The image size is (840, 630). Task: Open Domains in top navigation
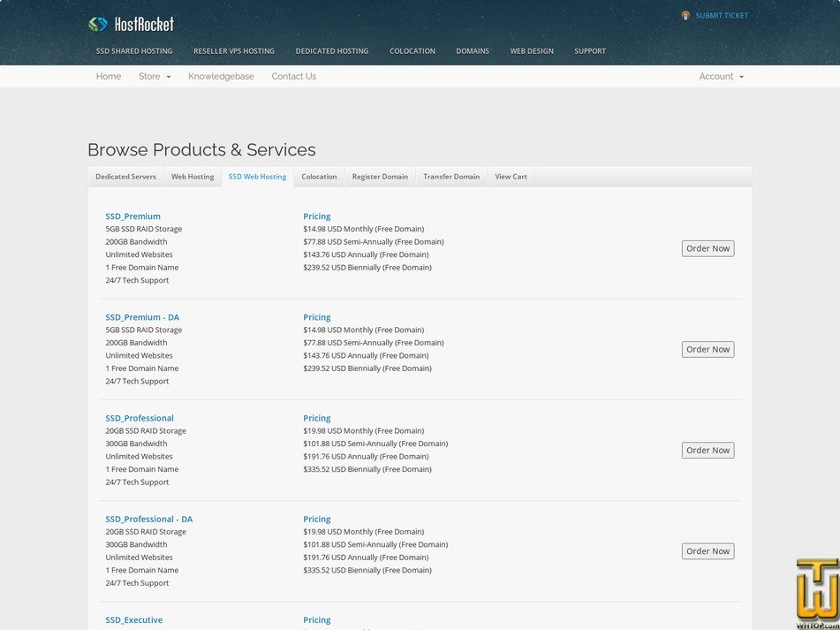click(473, 51)
